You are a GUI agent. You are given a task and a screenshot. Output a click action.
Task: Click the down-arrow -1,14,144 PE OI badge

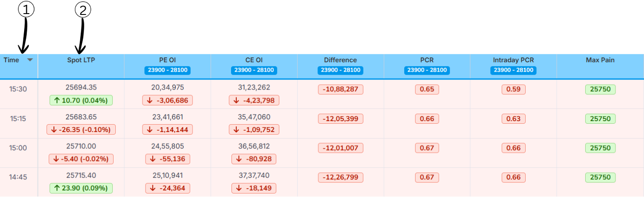(167, 129)
